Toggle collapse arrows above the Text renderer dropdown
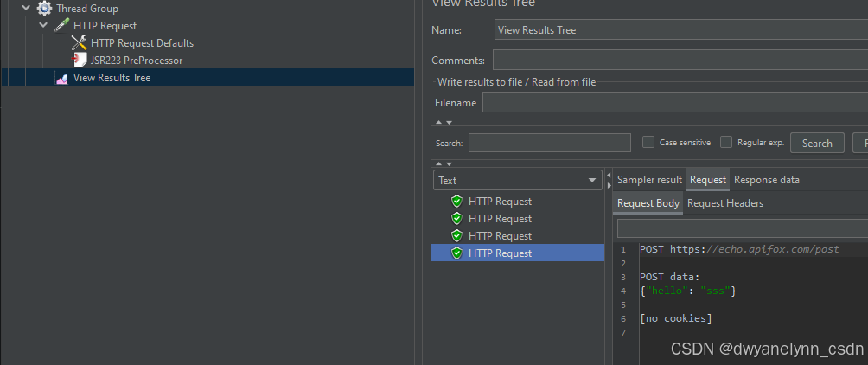Screen dimensions: 868x365 [x=444, y=164]
